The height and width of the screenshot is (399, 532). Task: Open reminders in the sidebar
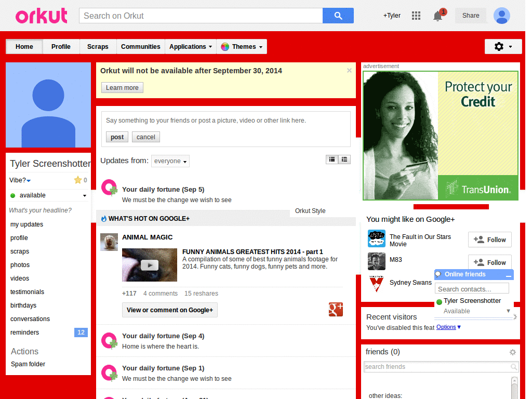24,332
